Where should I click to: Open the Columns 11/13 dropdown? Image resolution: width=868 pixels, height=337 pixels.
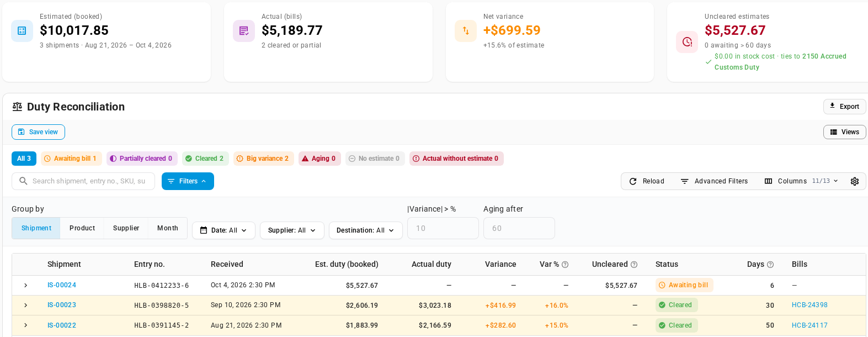pos(801,181)
